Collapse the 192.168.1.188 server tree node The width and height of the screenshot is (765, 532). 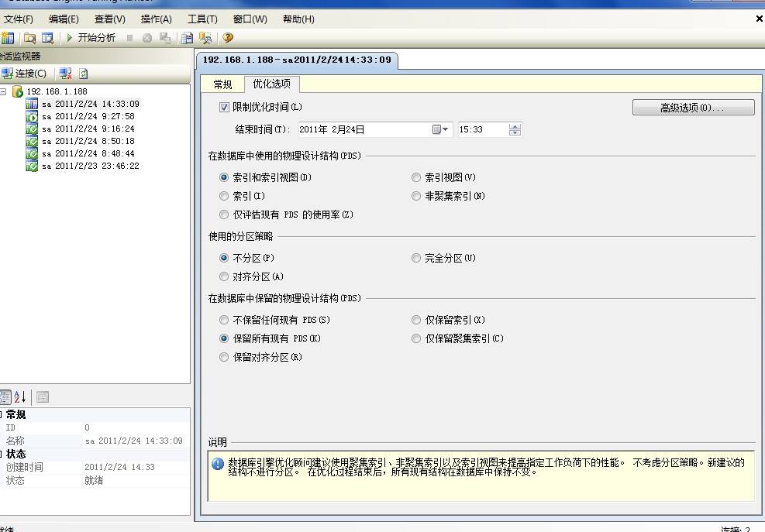[x=4, y=91]
